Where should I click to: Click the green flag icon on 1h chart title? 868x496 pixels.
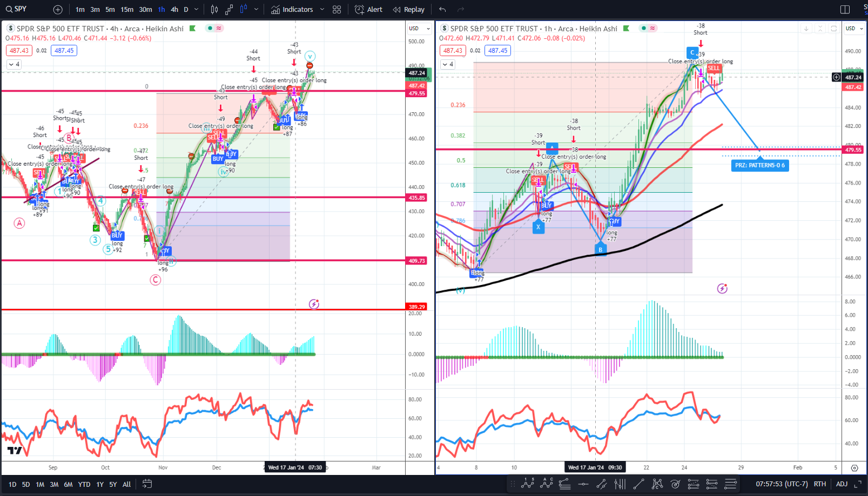click(x=626, y=28)
